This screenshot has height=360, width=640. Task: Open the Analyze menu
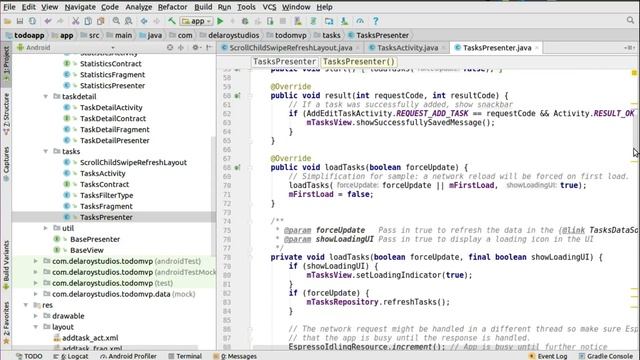pos(138,7)
